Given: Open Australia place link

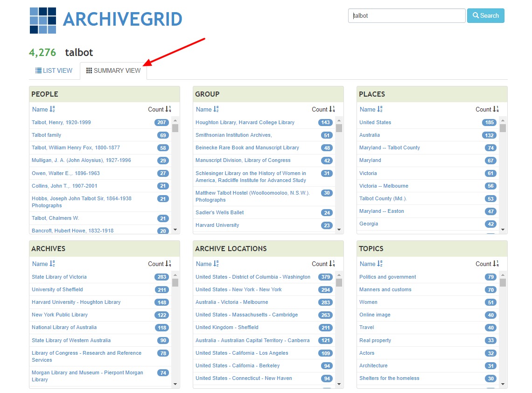Looking at the screenshot, I should 370,135.
